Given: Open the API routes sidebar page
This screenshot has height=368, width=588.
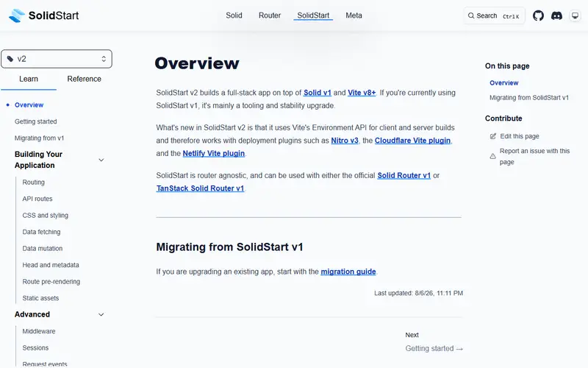Looking at the screenshot, I should 37,199.
